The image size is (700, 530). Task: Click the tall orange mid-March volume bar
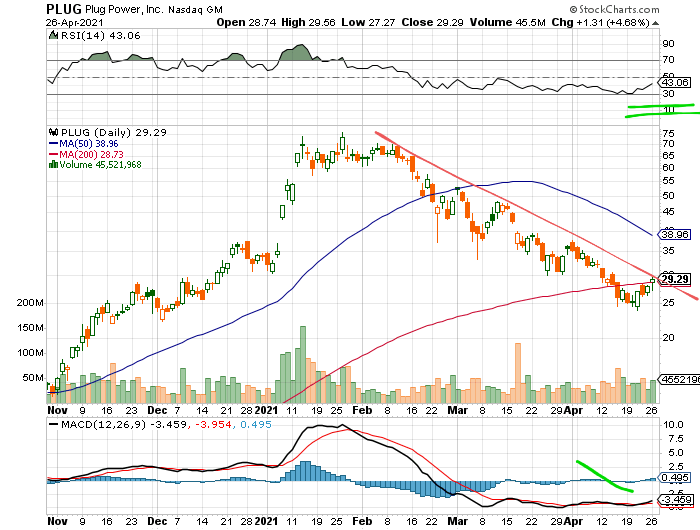tap(518, 373)
